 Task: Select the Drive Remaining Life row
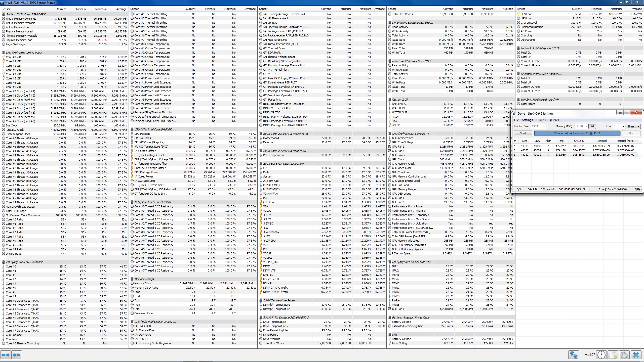pos(322,330)
